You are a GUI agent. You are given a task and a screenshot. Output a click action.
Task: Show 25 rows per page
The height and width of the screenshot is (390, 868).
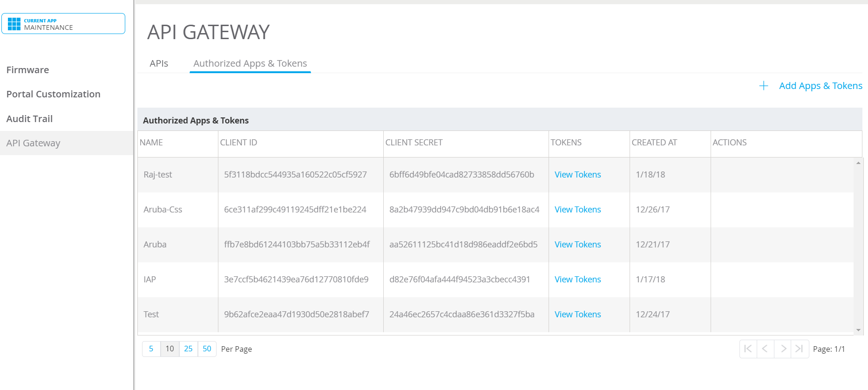click(x=188, y=349)
